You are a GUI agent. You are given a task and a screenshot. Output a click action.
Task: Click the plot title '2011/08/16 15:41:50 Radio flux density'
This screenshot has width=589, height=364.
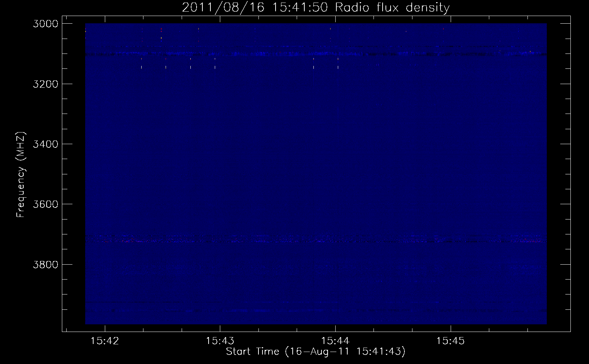(x=316, y=8)
